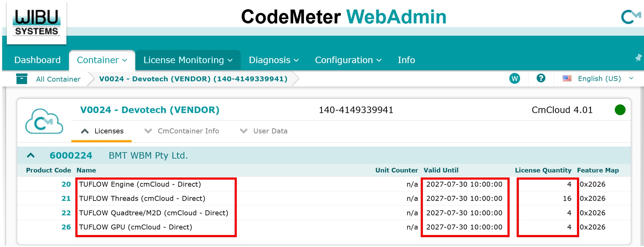Viewport: 644px width, 247px height.
Task: Collapse the Licenses section tab
Action: point(102,131)
